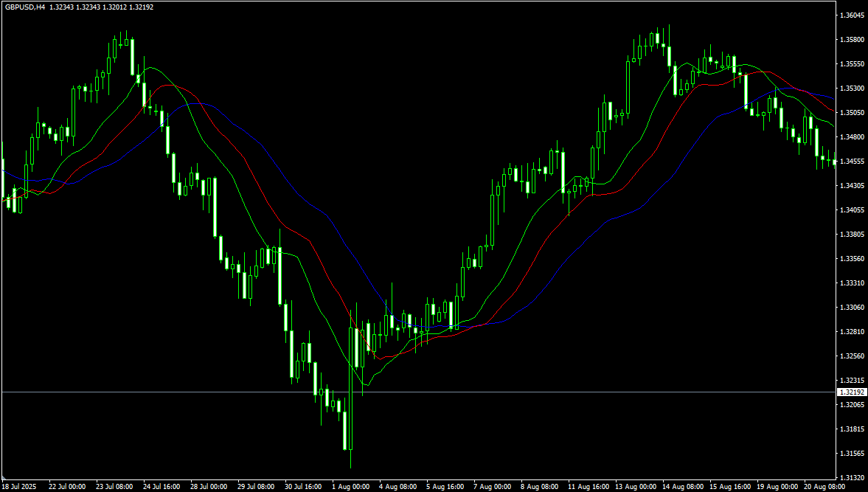Select the 28 Jul 00:00 time marker
The width and height of the screenshot is (868, 492).
[x=209, y=487]
